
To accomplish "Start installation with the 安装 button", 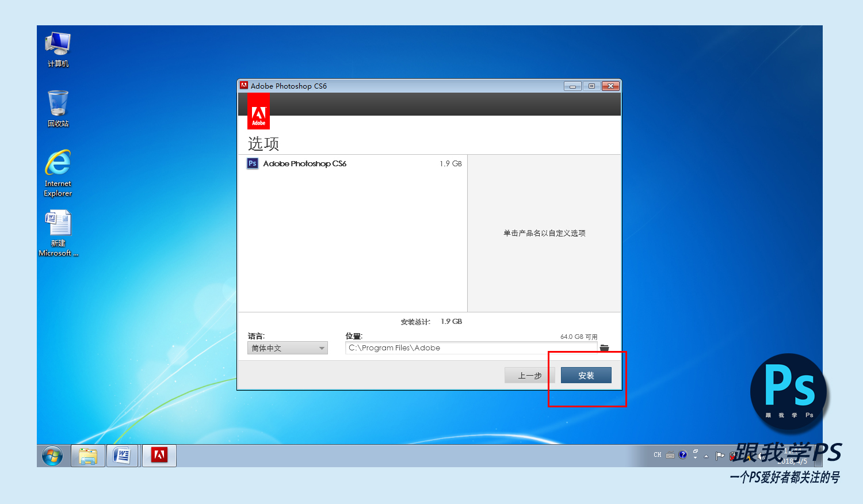I will (x=586, y=375).
